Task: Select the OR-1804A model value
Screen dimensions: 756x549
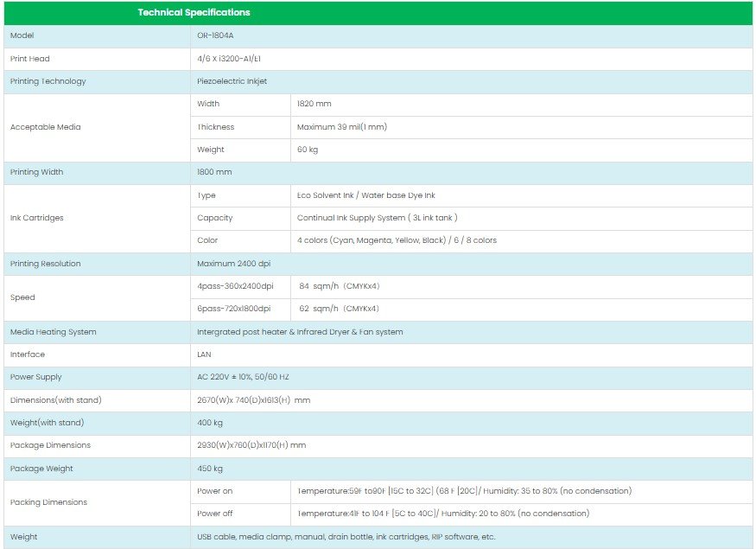Action: [213, 36]
